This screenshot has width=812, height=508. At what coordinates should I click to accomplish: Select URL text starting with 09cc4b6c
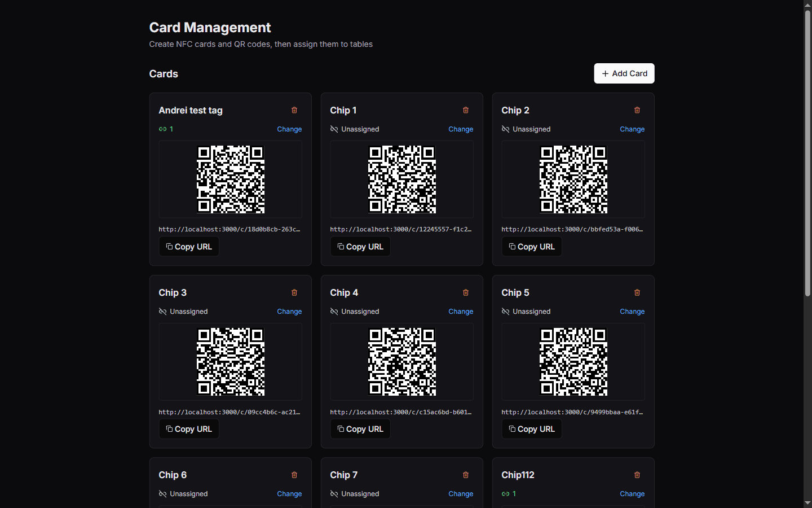[230, 412]
